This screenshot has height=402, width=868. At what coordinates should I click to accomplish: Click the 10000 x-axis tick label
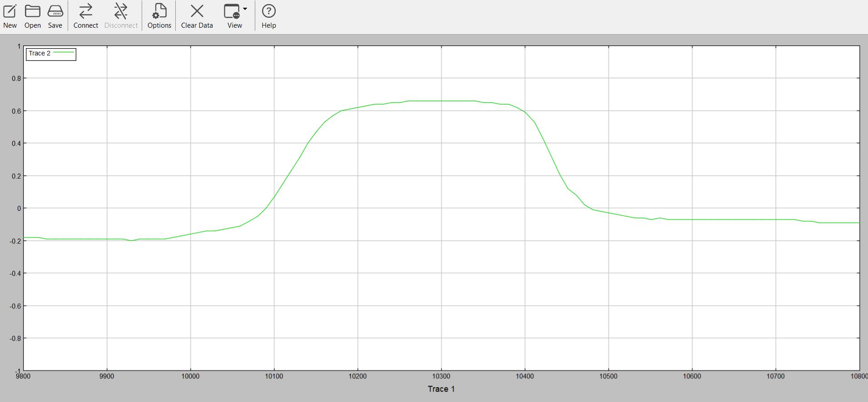[x=190, y=377]
